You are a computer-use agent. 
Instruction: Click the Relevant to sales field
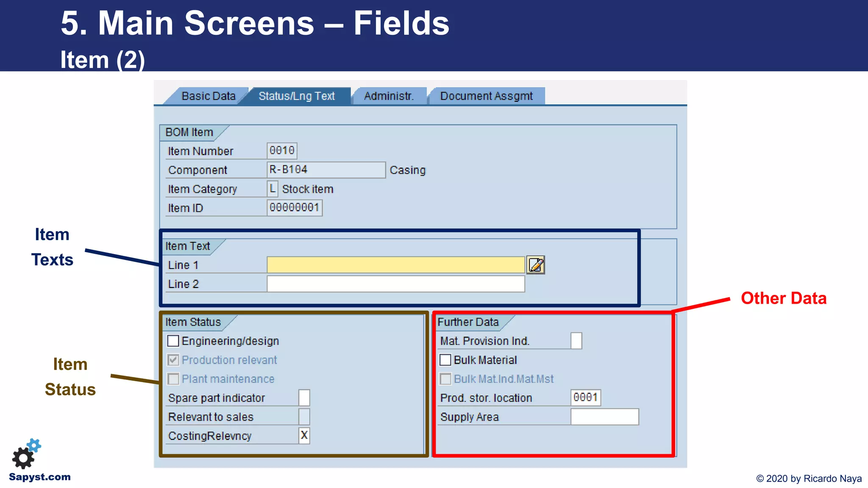[304, 417]
